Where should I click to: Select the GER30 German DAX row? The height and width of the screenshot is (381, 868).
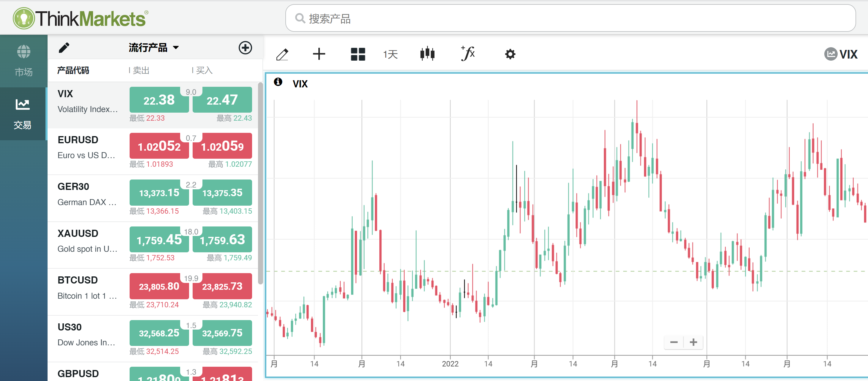[x=152, y=199]
